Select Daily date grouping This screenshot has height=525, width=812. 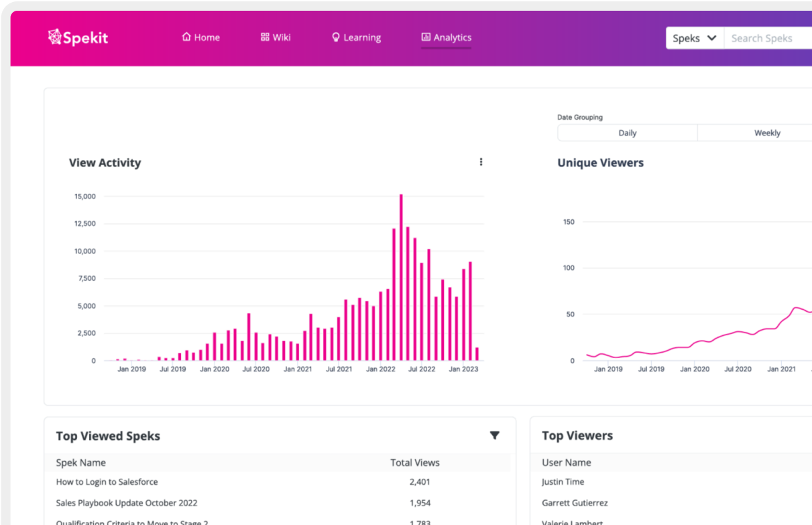click(628, 133)
